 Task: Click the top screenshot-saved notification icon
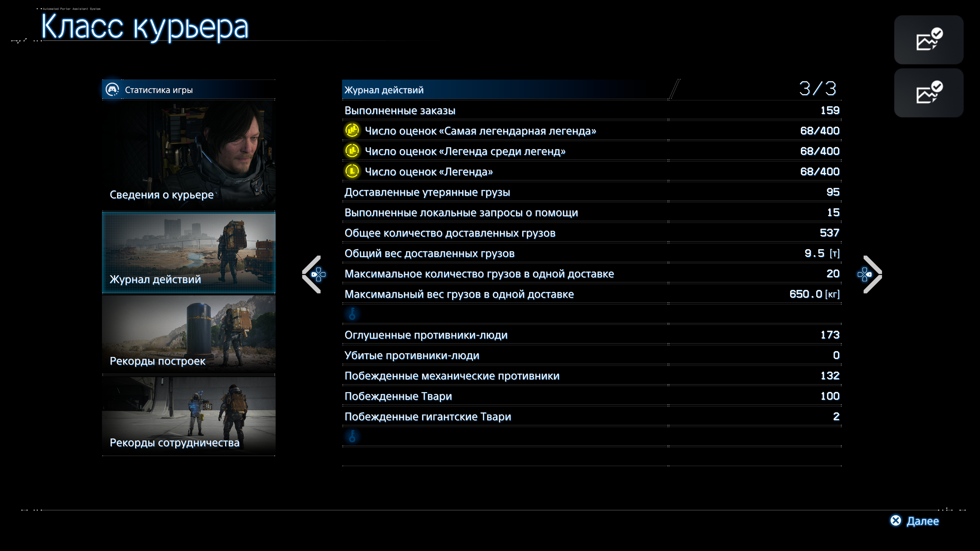coord(928,40)
